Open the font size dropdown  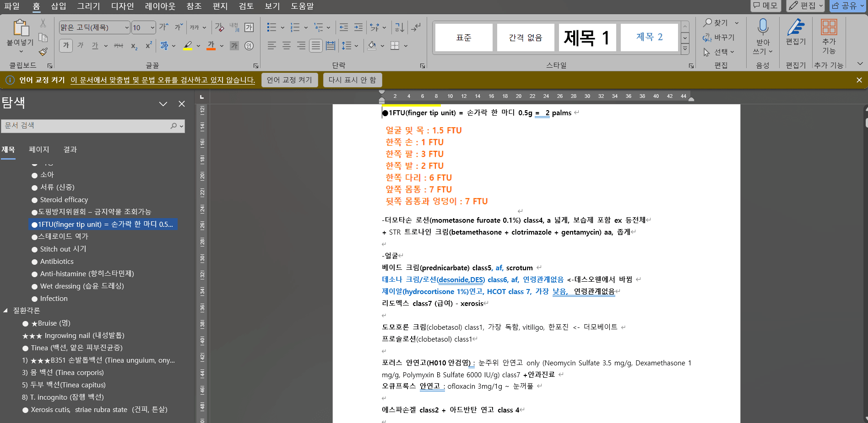pos(153,27)
